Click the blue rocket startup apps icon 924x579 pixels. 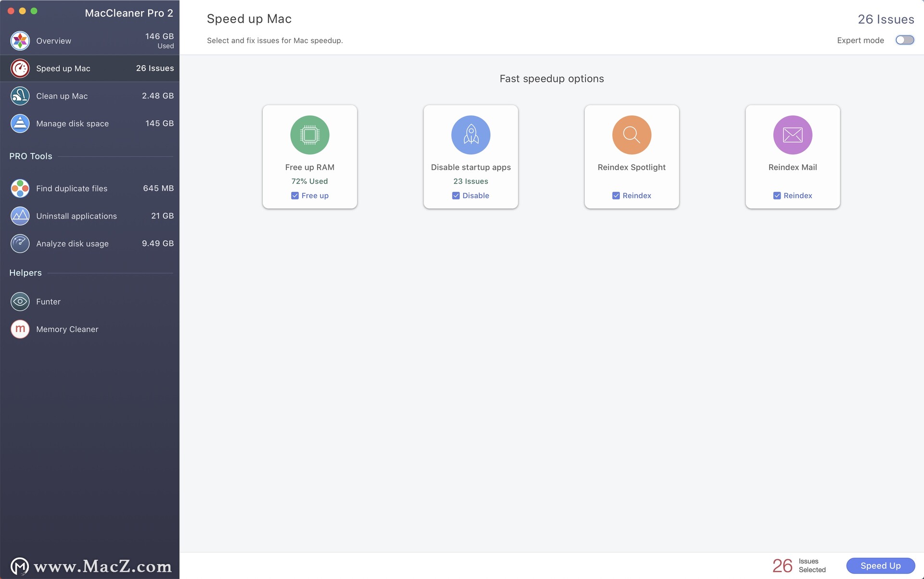[471, 135]
